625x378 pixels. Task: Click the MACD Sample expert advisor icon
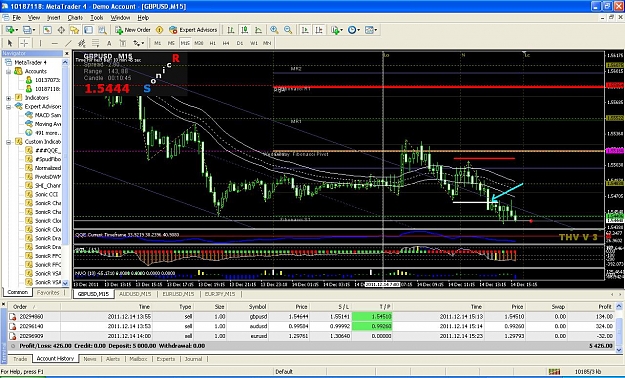click(29, 115)
